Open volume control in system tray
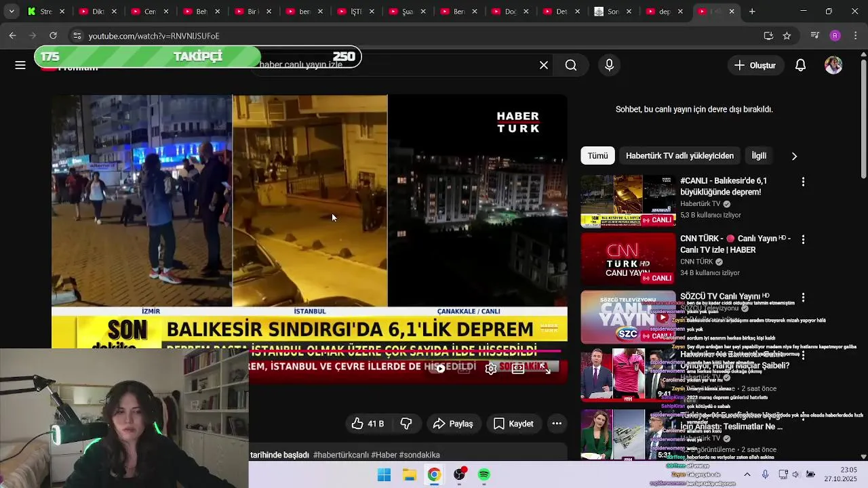Image resolution: width=868 pixels, height=488 pixels. [796, 474]
